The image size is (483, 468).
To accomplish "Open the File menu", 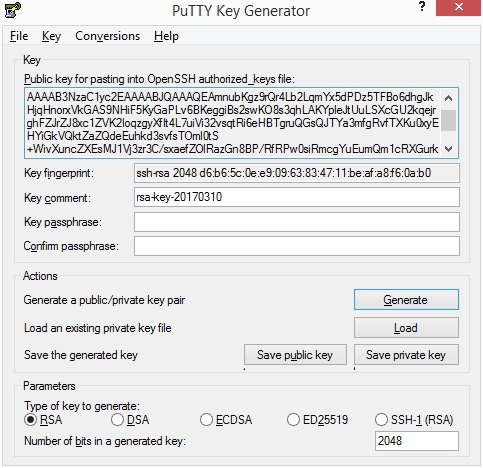I will tap(19, 36).
